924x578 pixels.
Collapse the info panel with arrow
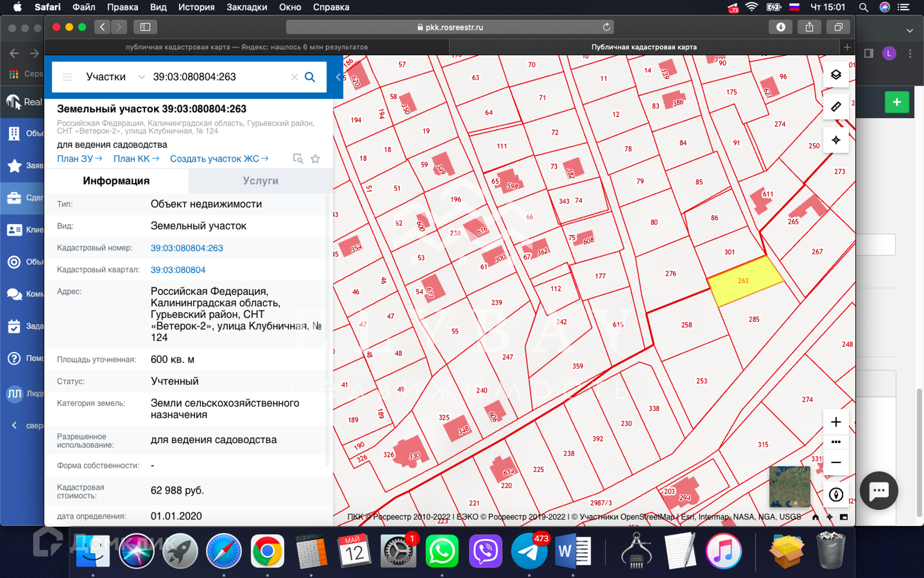(338, 77)
